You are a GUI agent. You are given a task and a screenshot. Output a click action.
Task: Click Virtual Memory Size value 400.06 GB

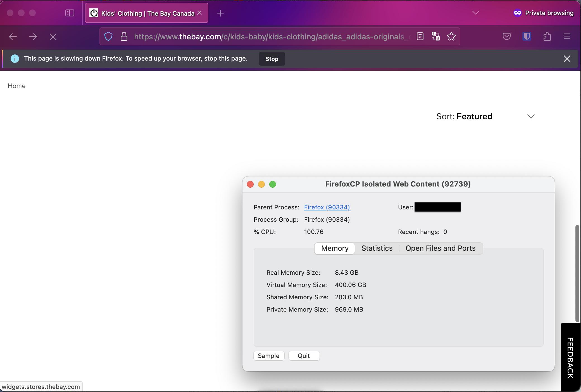[351, 285]
